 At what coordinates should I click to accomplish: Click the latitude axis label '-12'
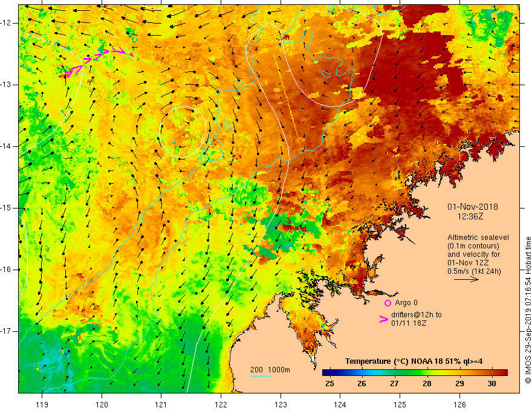(7, 23)
